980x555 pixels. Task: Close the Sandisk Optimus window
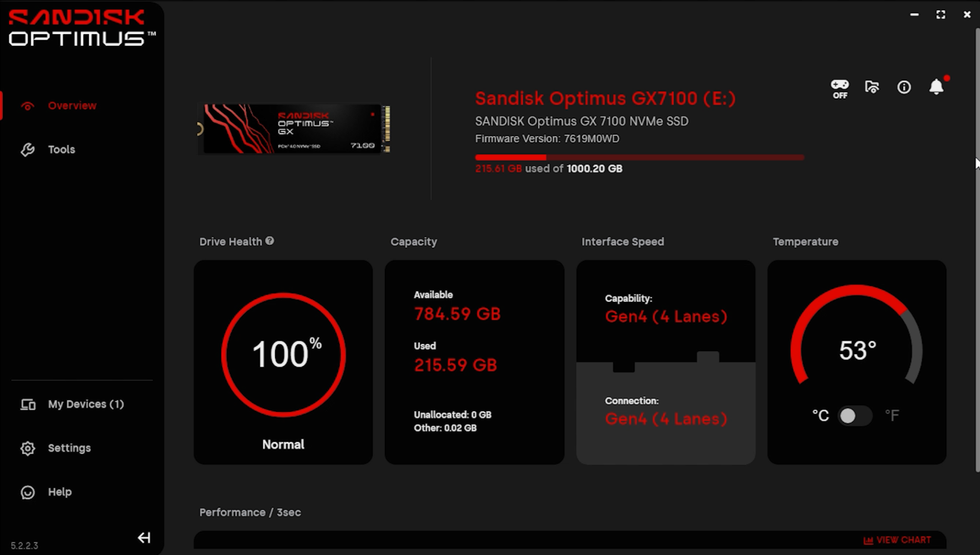pos(967,15)
